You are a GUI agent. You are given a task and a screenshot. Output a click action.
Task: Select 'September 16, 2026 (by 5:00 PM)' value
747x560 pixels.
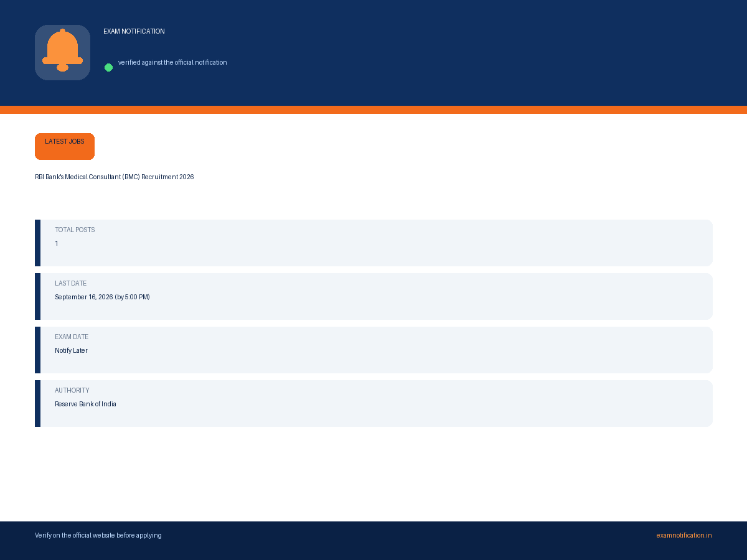(102, 297)
